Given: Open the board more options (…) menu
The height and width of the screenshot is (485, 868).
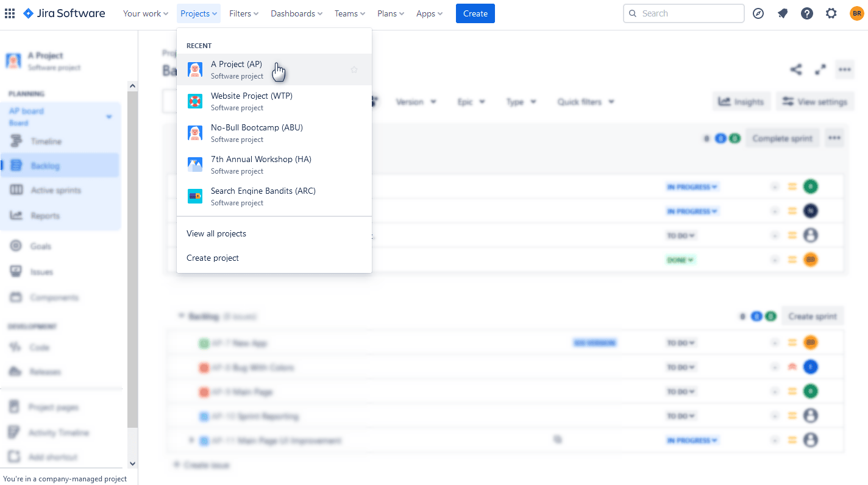Looking at the screenshot, I should [x=844, y=69].
